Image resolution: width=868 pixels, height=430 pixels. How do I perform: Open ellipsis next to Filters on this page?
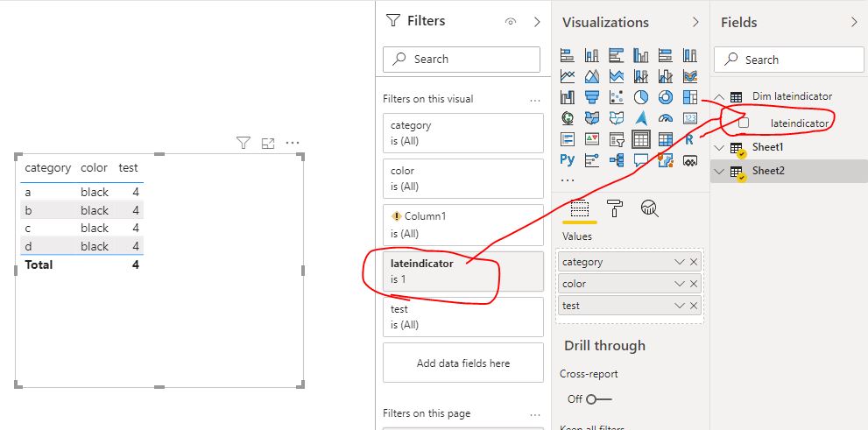tap(535, 414)
